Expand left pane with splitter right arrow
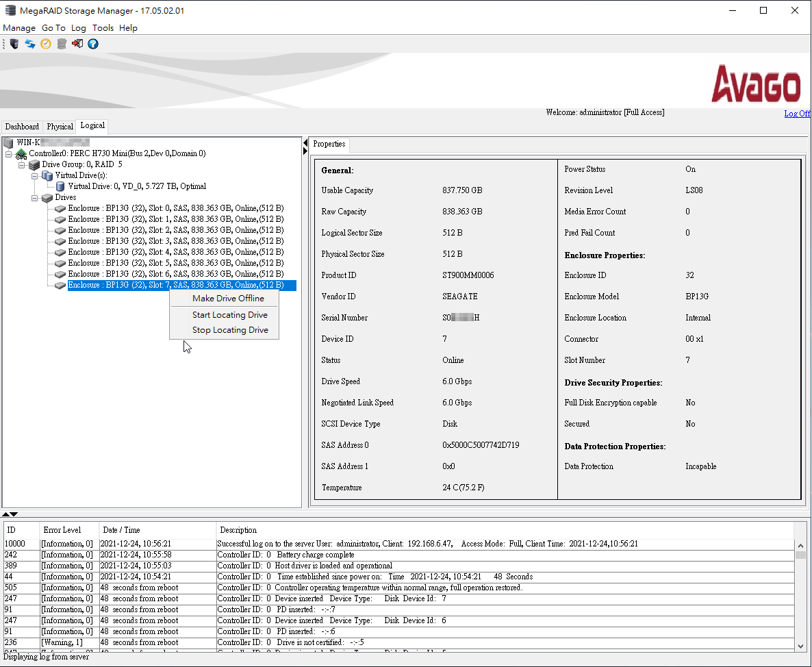The image size is (812, 667). pos(305,151)
